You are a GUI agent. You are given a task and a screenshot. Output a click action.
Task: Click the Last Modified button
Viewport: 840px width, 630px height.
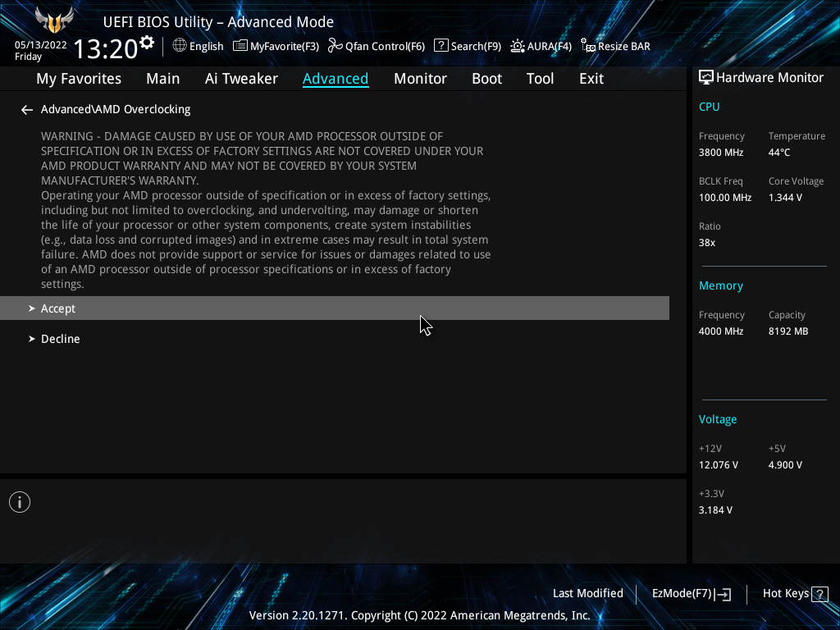point(588,593)
